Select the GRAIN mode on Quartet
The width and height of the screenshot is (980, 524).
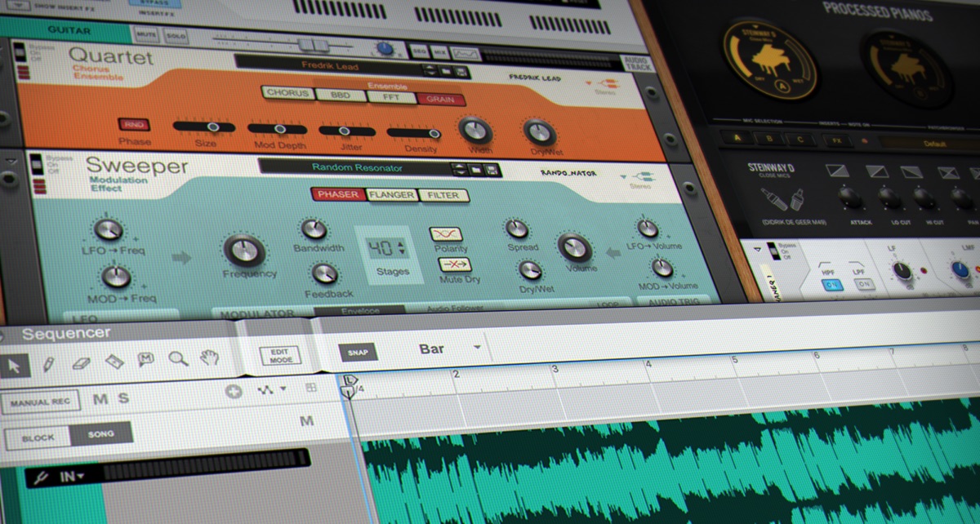(x=440, y=99)
